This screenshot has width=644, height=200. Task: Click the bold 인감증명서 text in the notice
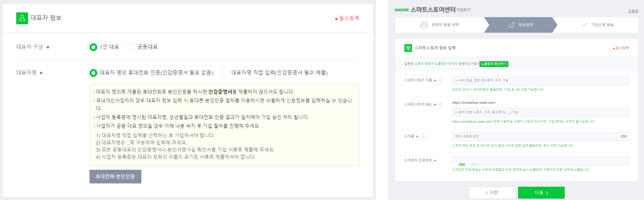(220, 92)
